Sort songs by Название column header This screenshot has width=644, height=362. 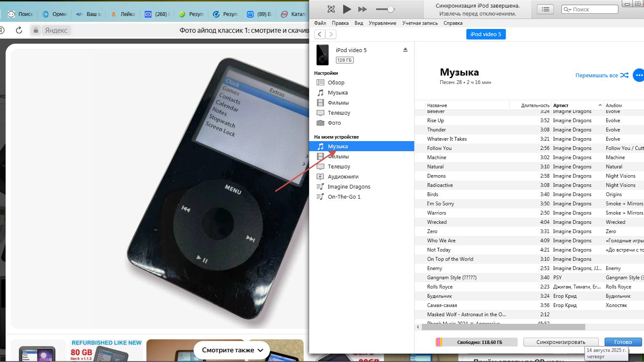(x=437, y=105)
